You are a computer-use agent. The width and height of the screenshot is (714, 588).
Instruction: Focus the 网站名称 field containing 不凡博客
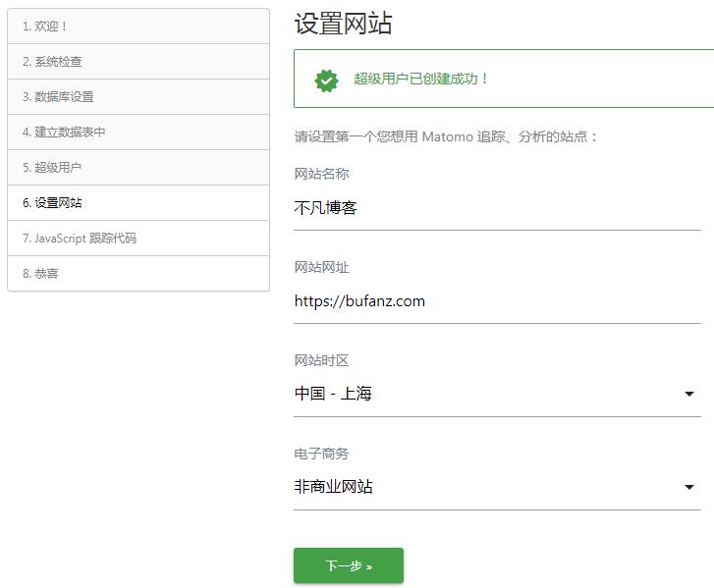point(497,208)
